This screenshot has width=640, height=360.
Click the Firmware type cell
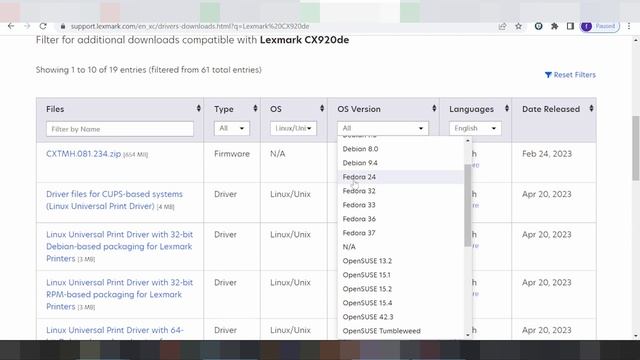(232, 154)
